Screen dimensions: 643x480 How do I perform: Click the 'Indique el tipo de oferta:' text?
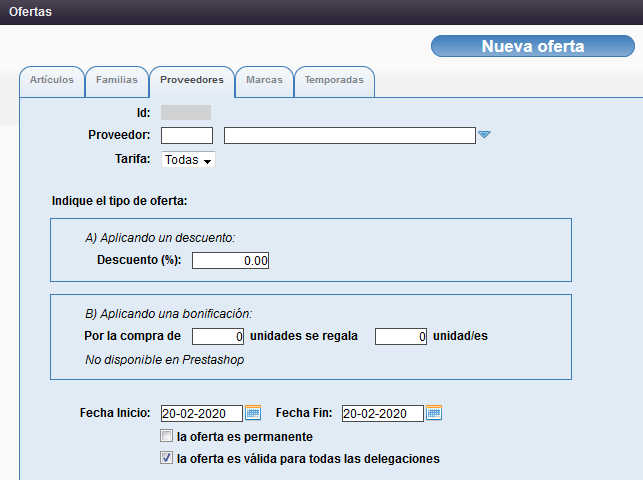(x=119, y=201)
